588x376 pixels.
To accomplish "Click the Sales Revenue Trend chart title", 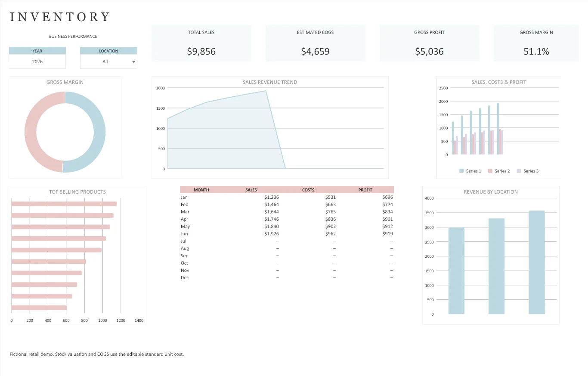I will coord(270,82).
